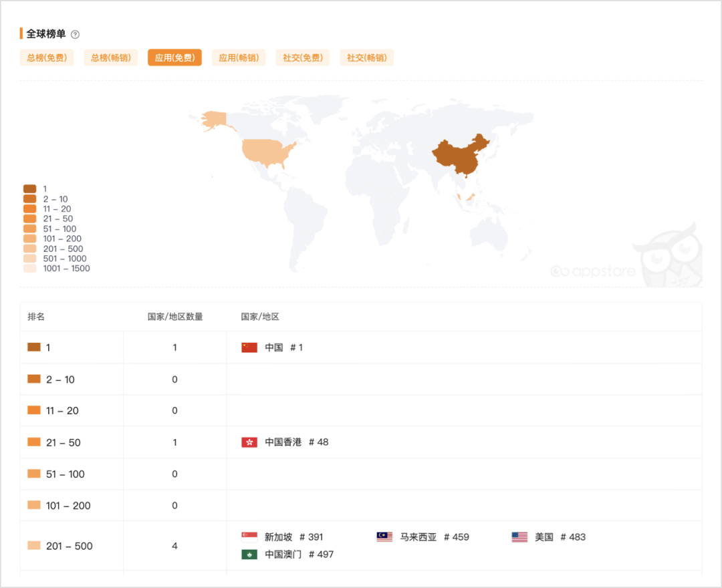This screenshot has width=722, height=588.
Task: Click the map legend swatch for 501 – 1000
Action: coord(30,259)
